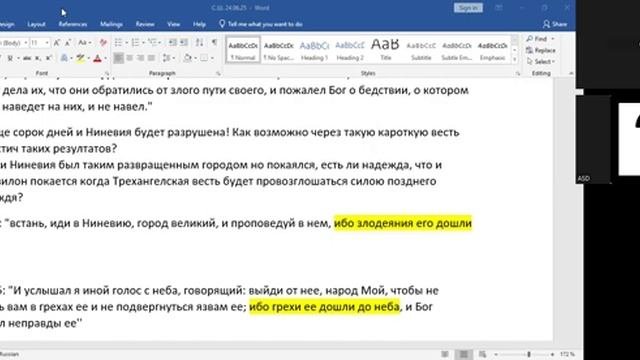The height and width of the screenshot is (360, 640).
Task: Decrease the font size with Shrink Font
Action: [68, 43]
